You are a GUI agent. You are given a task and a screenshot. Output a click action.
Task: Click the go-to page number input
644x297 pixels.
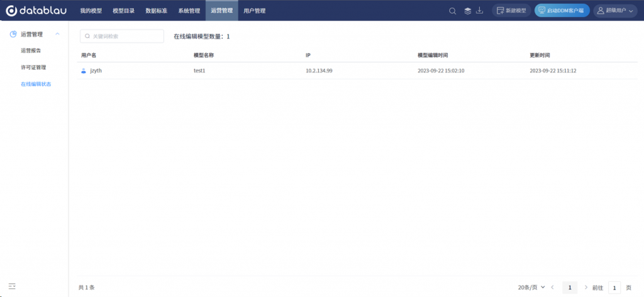pos(614,288)
